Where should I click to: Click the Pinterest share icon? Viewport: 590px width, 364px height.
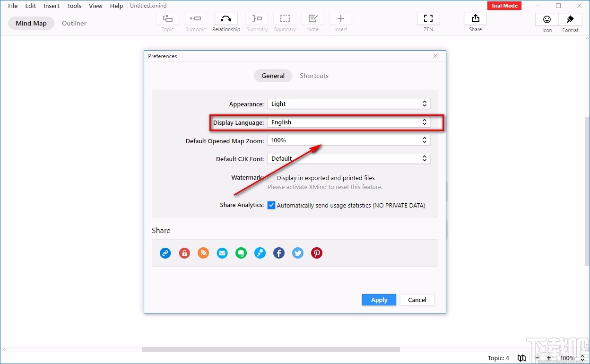[317, 253]
